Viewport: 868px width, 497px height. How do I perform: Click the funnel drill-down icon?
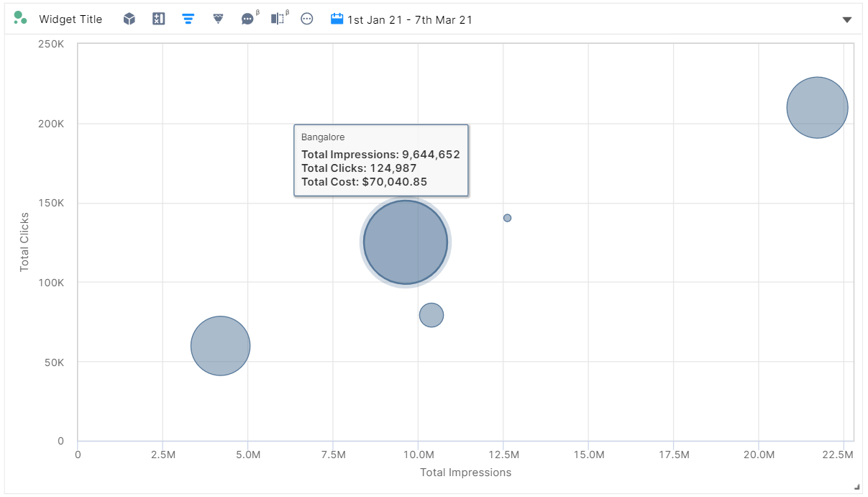pyautogui.click(x=219, y=19)
